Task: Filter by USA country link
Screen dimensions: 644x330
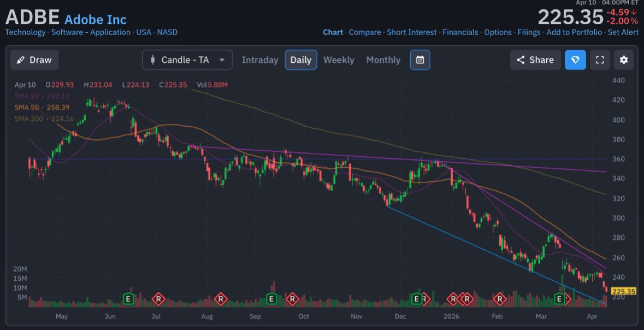Action: 144,32
